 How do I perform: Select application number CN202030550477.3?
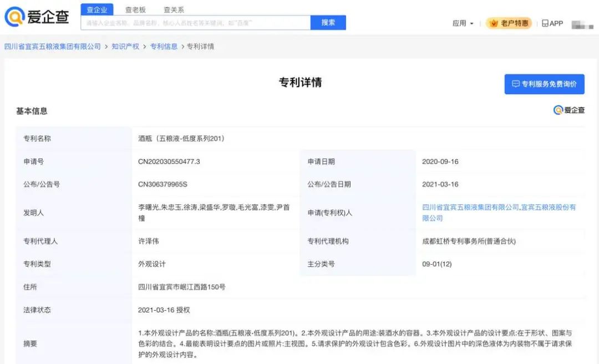[169, 161]
